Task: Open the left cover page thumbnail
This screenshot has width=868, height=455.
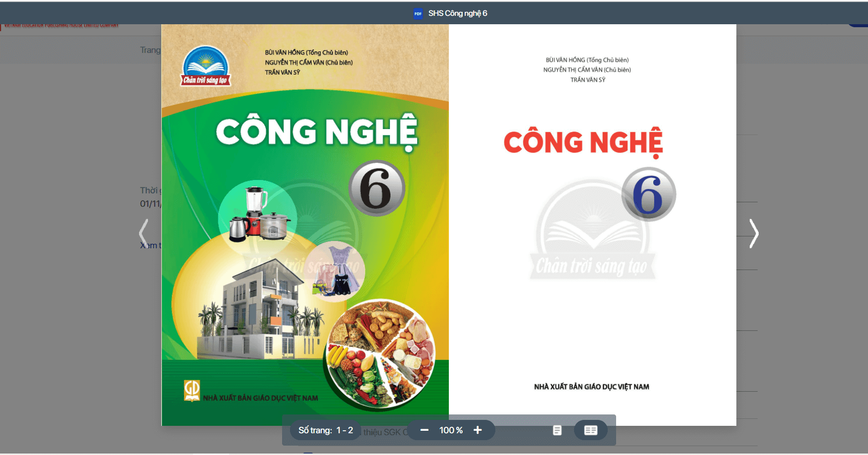Action: point(305,225)
